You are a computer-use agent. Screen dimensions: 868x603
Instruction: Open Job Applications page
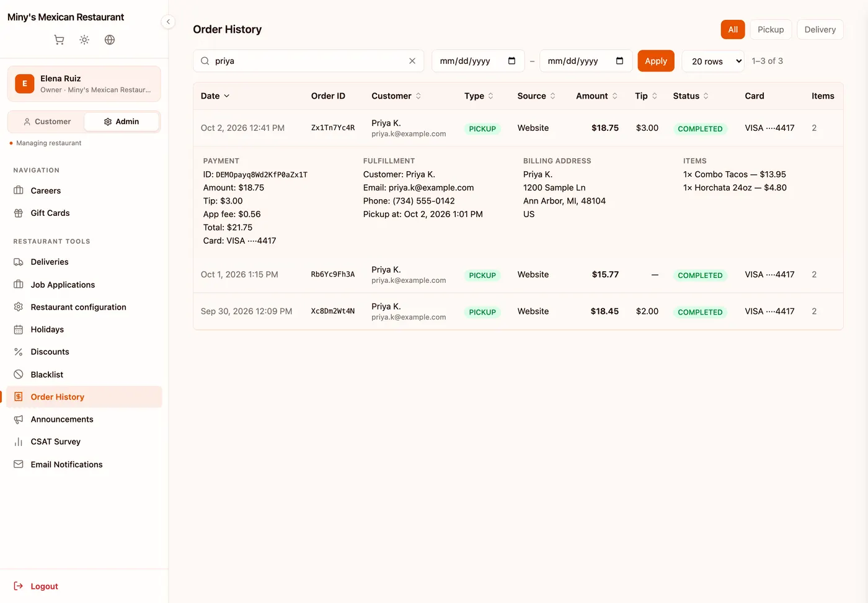[x=84, y=285]
